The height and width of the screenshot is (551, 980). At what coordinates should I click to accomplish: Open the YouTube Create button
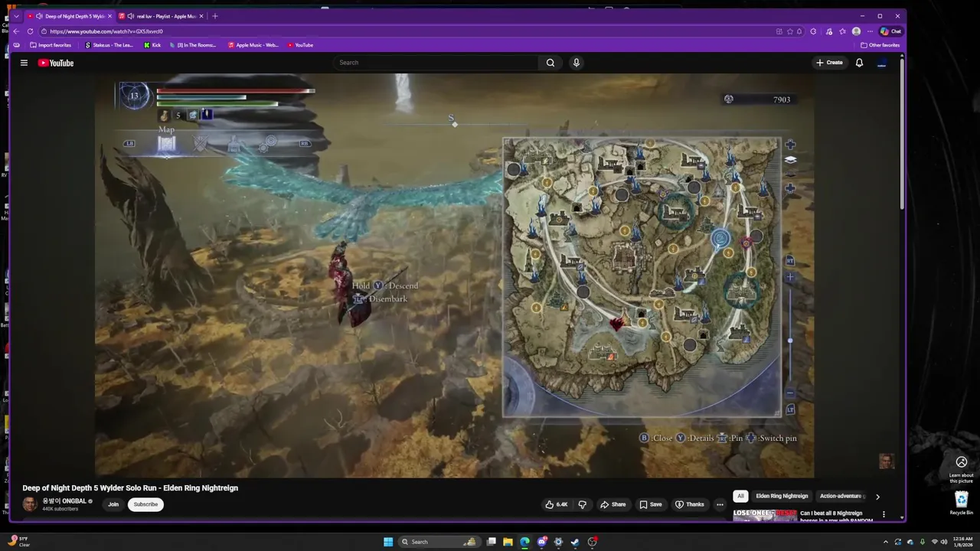coord(829,63)
